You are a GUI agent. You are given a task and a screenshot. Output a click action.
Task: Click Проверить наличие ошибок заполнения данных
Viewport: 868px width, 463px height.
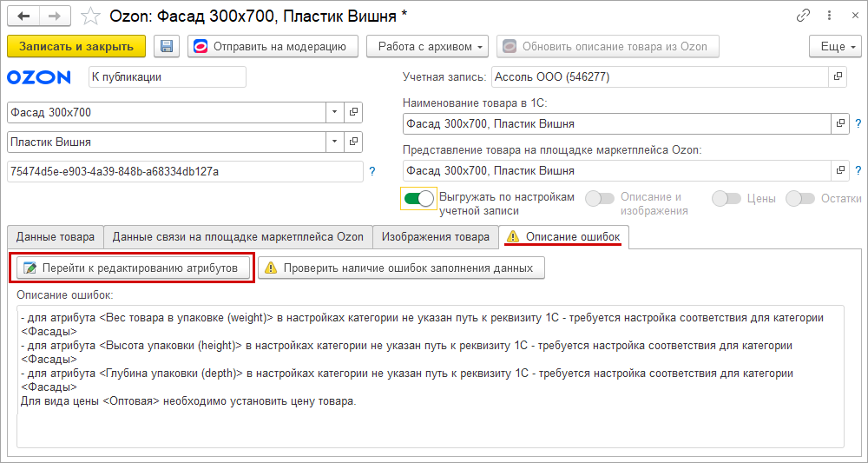click(x=401, y=268)
